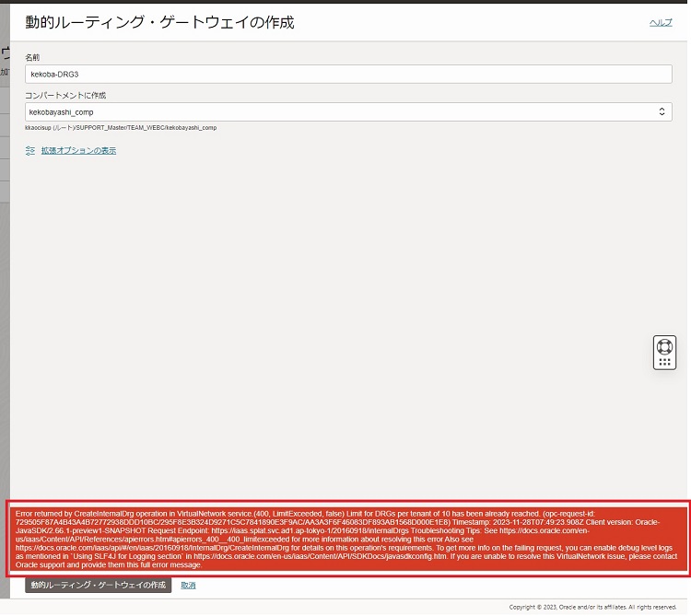Click the 名前 field label
Viewport: 691px width, 616px height.
coord(32,57)
